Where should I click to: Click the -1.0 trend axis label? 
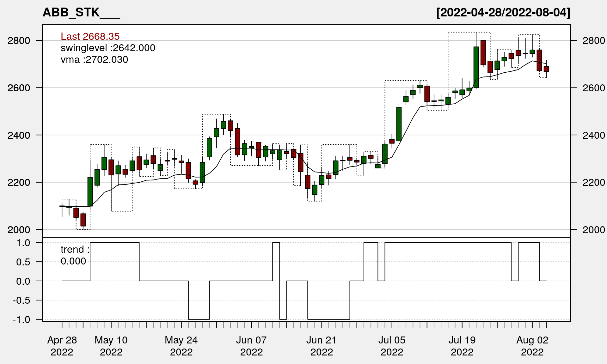point(21,319)
